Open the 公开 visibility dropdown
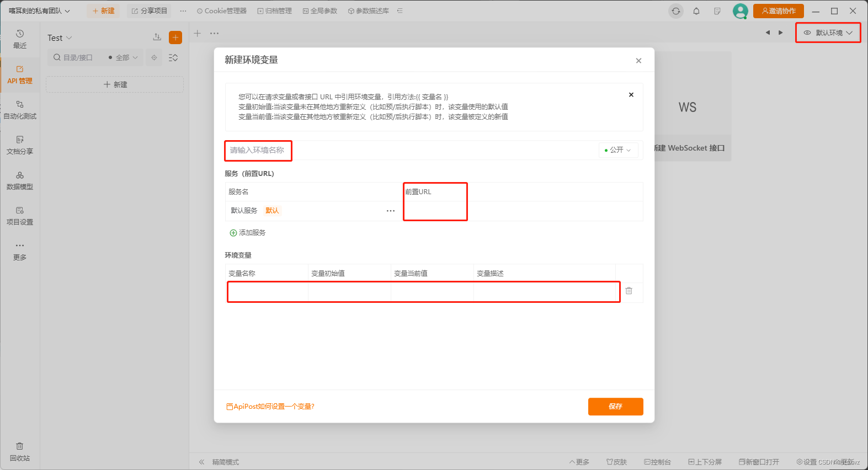 tap(618, 150)
